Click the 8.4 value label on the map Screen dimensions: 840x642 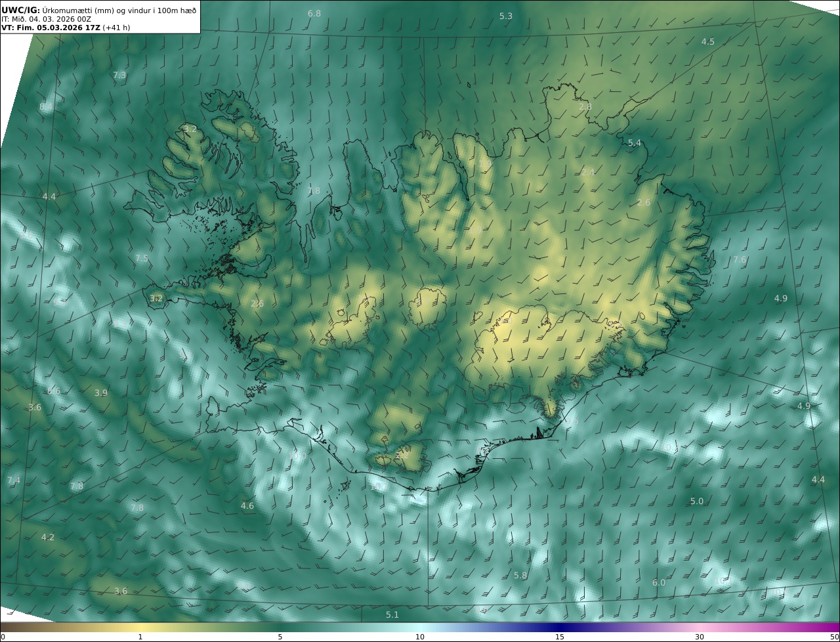pyautogui.click(x=46, y=107)
